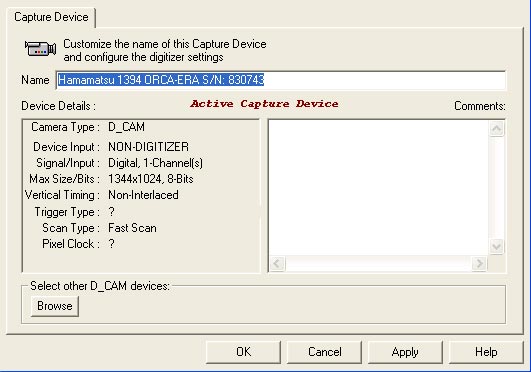Confirm with the OK button

point(243,352)
